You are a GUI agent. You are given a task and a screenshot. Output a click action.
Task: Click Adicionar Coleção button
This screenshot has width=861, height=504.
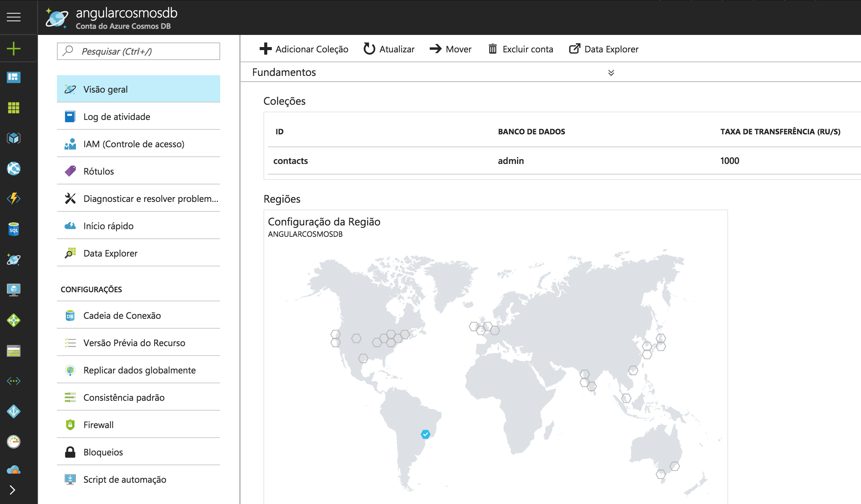[304, 49]
